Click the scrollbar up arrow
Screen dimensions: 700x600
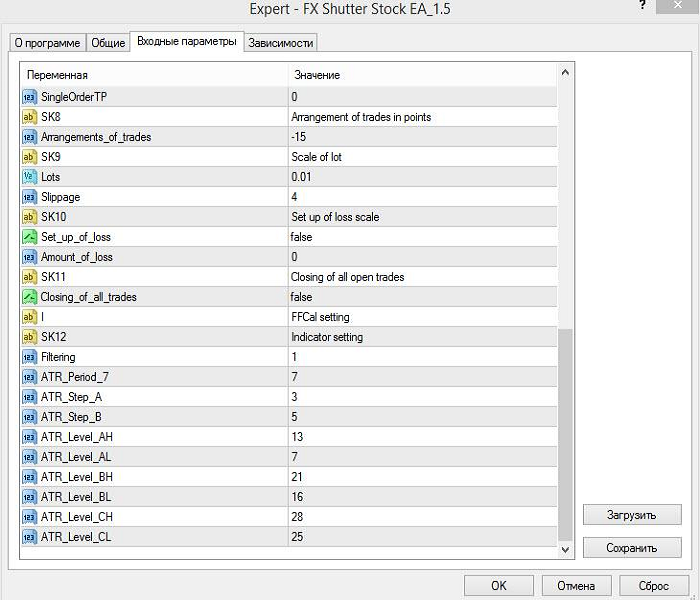click(x=565, y=72)
